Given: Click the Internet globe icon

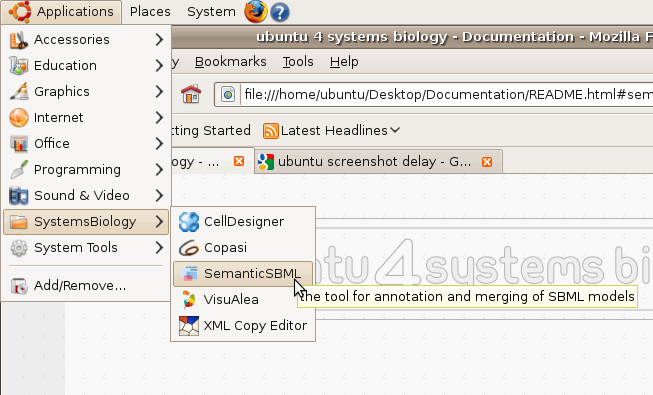Looking at the screenshot, I should 19,118.
